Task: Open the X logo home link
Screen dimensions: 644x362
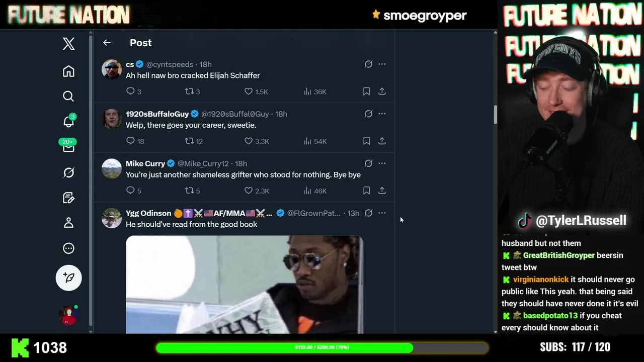Action: click(69, 44)
